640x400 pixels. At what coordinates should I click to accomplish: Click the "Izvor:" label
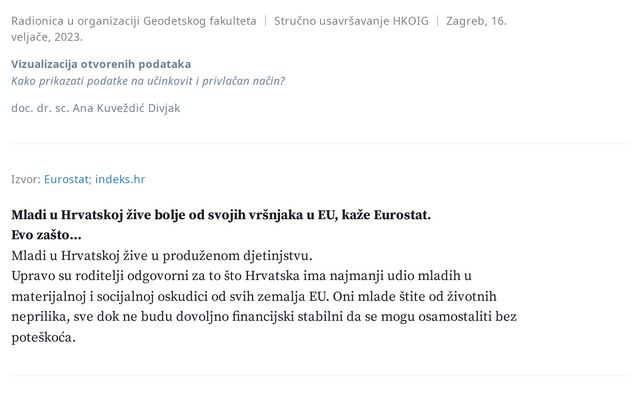(25, 179)
